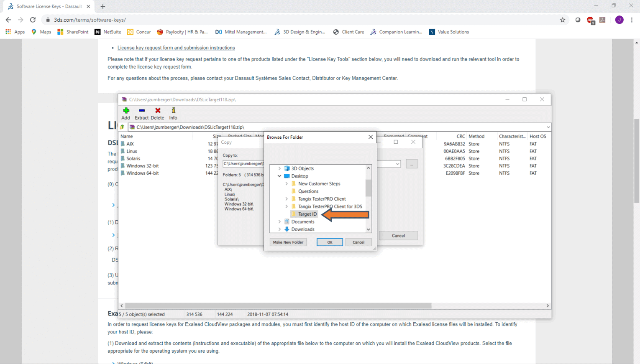Click the adblock extension icon
640x364 pixels.
click(x=590, y=20)
